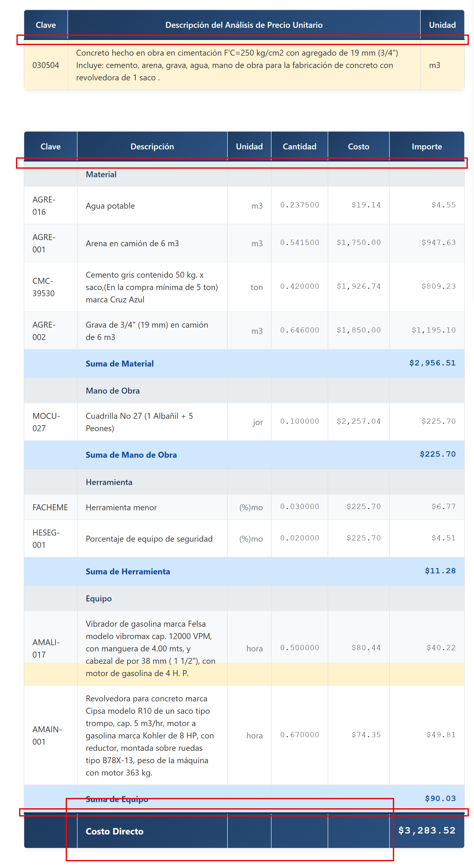Select the "Agua potable" description cell
Viewport: 474px width, 868px height.
pyautogui.click(x=110, y=206)
